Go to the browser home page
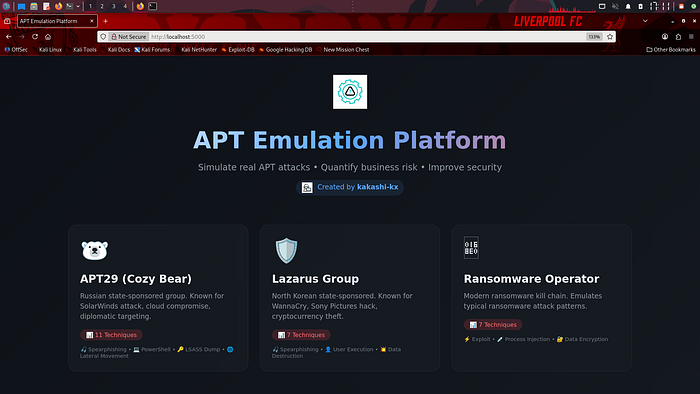The width and height of the screenshot is (700, 394). [x=48, y=37]
